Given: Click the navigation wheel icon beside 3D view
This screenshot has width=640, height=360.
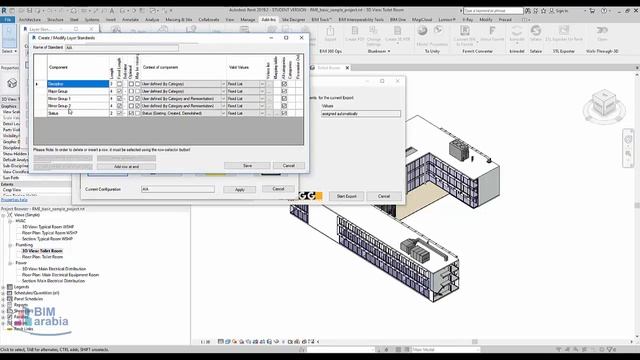Looking at the screenshot, I should 628,140.
